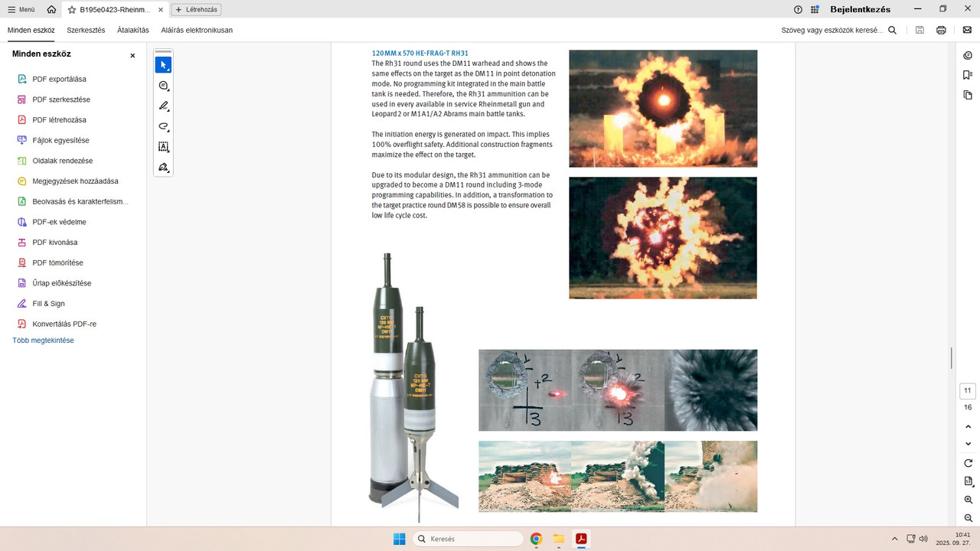Save the document with the disk icon
This screenshot has height=551, width=980.
point(920,30)
